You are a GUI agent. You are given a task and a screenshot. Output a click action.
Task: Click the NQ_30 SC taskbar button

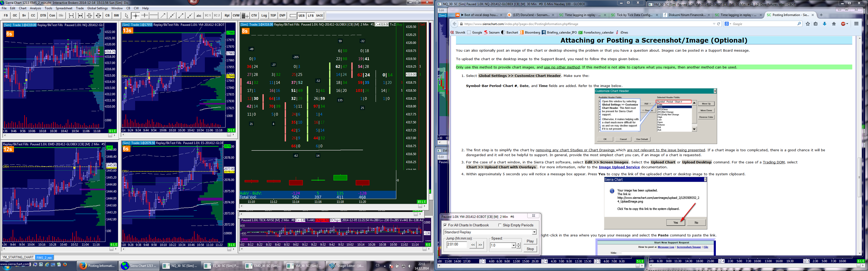tap(180, 266)
